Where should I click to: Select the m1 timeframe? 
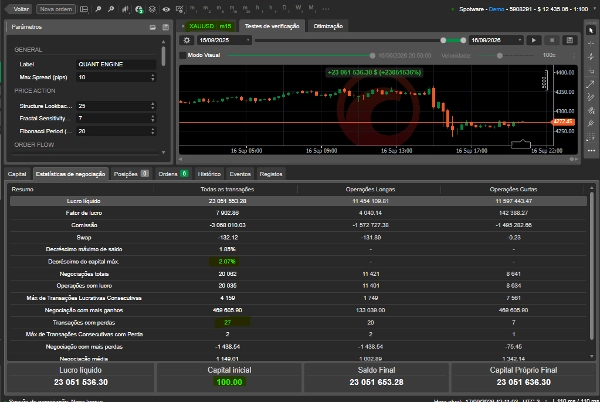(193, 8)
